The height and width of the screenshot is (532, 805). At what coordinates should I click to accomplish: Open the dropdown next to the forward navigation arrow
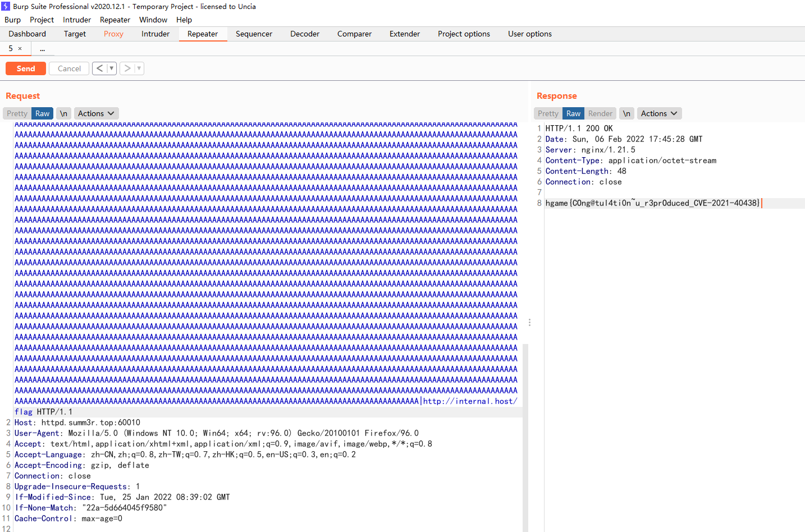pyautogui.click(x=138, y=68)
